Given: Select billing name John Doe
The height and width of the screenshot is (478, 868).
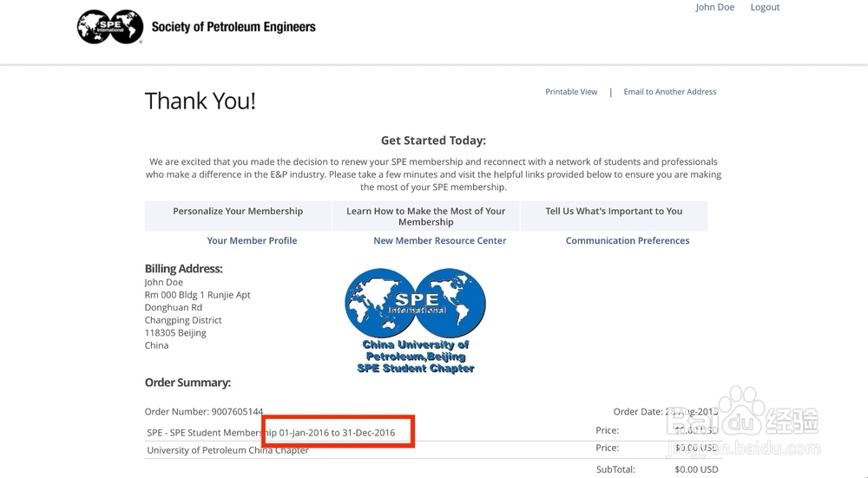Looking at the screenshot, I should [x=163, y=282].
